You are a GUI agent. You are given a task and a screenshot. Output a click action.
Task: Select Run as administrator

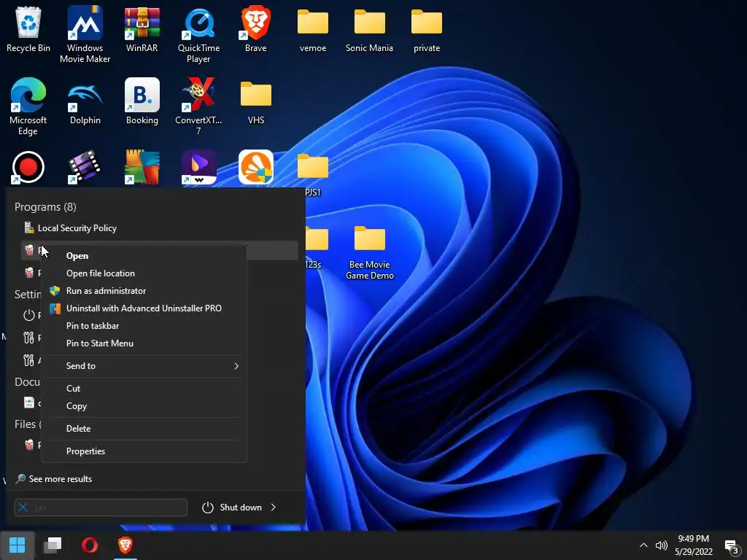point(144,291)
